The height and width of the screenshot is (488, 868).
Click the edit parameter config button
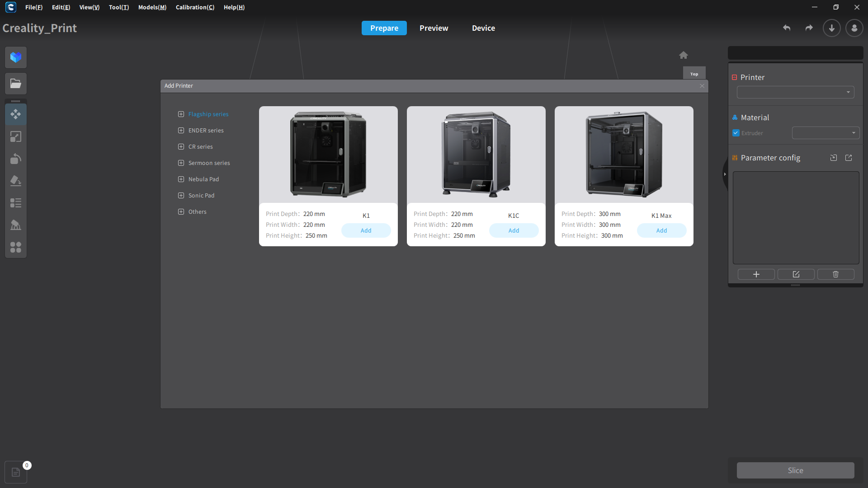point(796,274)
